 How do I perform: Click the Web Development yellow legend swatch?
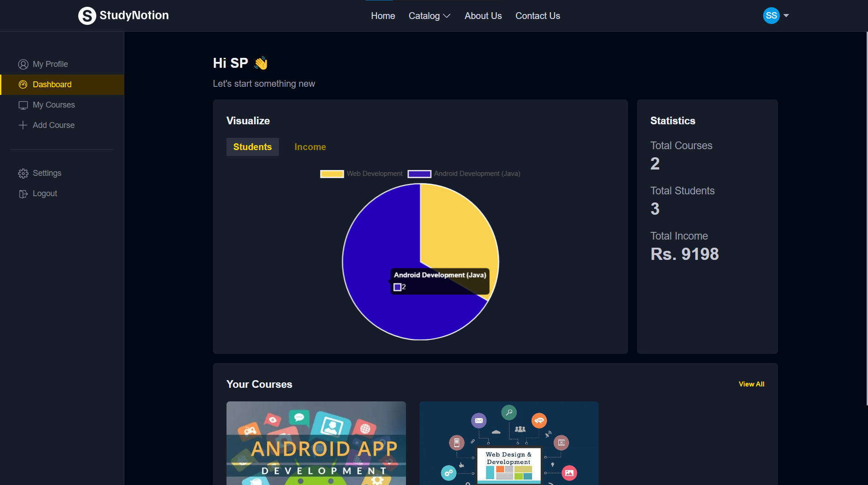(332, 174)
